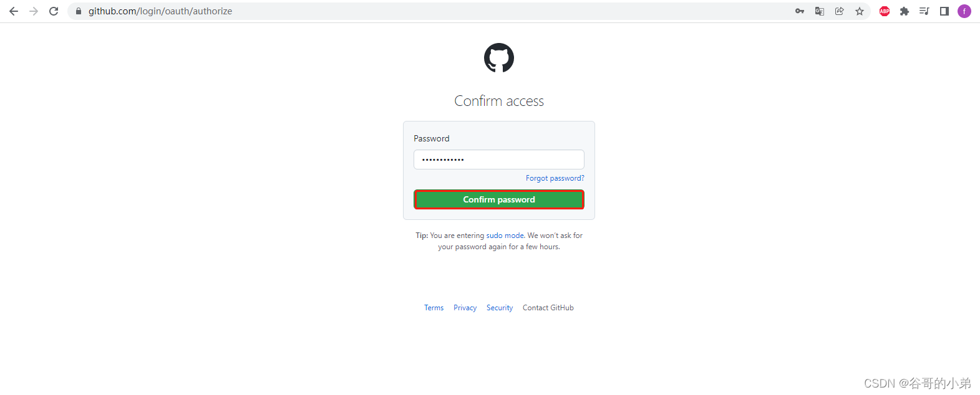Click the share page icon
This screenshot has height=395, width=980.
pyautogui.click(x=840, y=11)
